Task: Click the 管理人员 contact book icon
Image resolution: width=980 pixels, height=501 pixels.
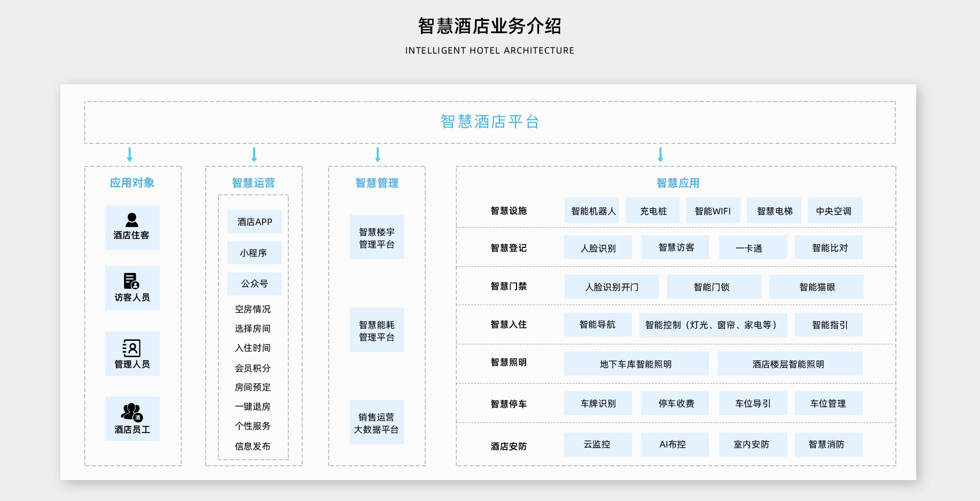Action: point(132,348)
